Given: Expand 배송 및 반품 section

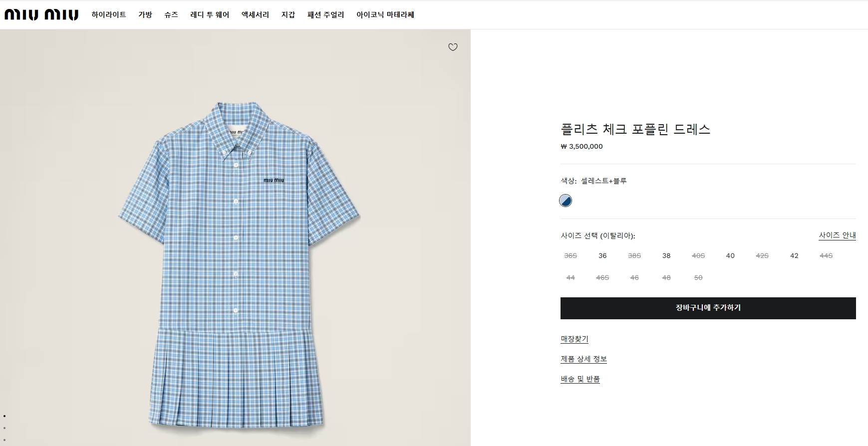Looking at the screenshot, I should (x=580, y=379).
